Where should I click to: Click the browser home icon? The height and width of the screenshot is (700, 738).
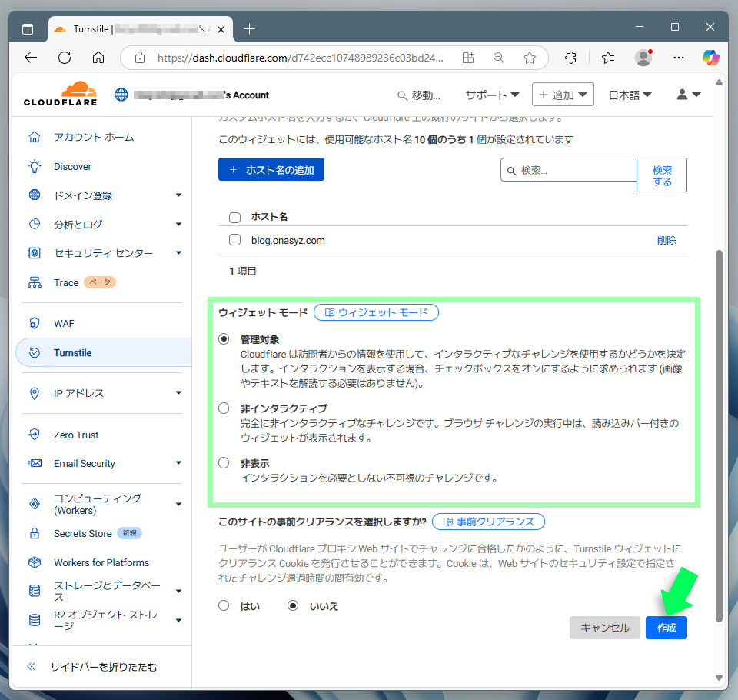click(98, 58)
